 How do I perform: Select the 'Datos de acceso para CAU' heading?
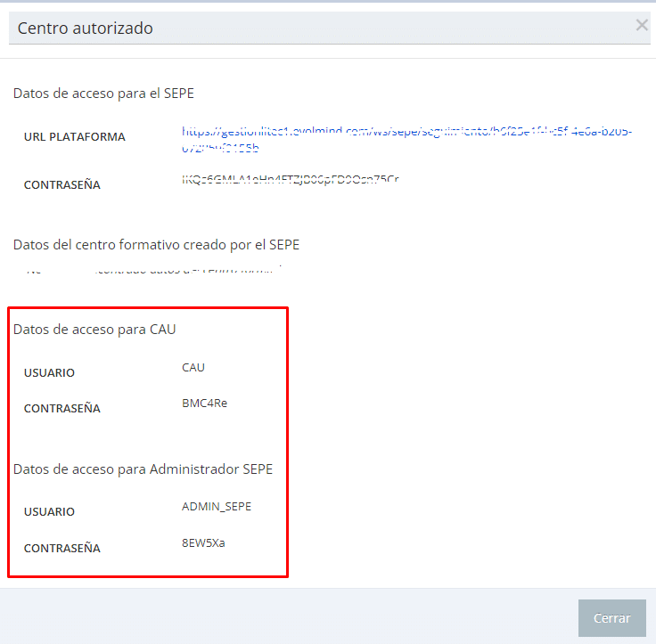[x=94, y=330]
